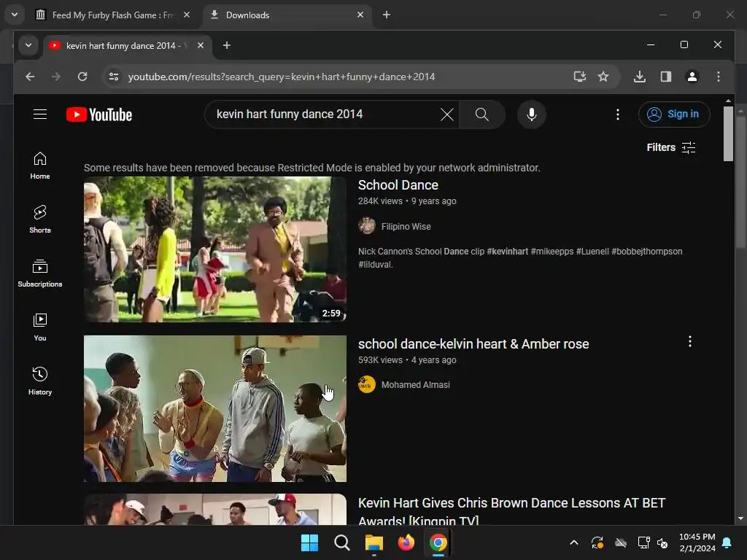Close the Downloads tab
The width and height of the screenshot is (747, 560).
360,15
